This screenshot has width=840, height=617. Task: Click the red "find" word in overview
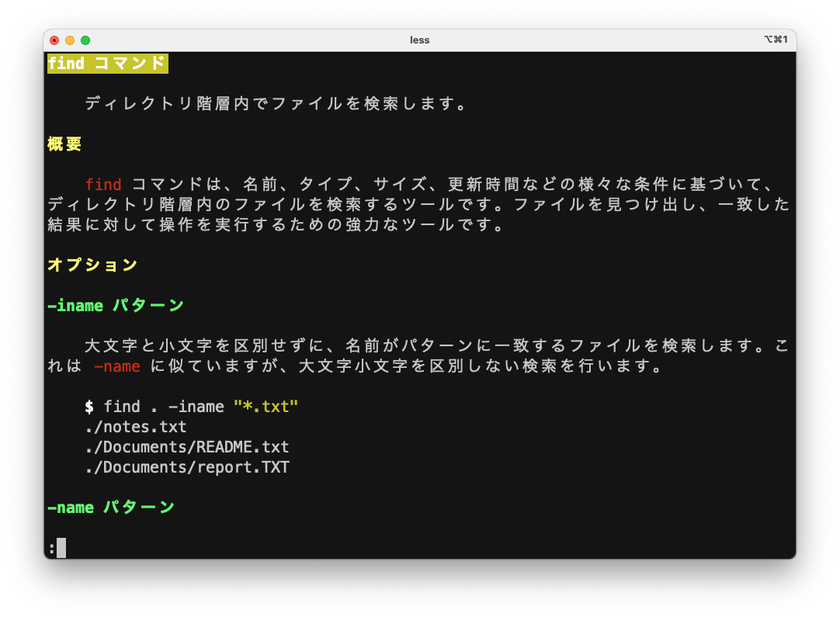pos(103,185)
